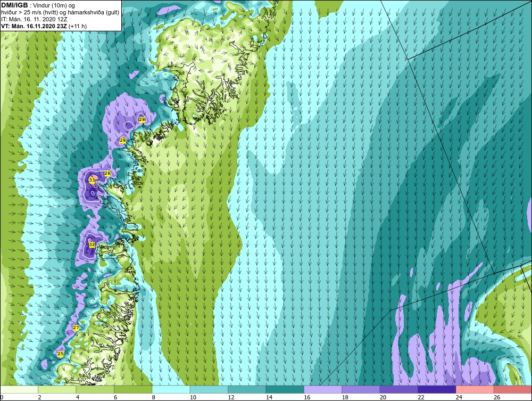Screen dimensions: 532x401
Task: Click the legend scale number 2
Action: tap(40, 397)
